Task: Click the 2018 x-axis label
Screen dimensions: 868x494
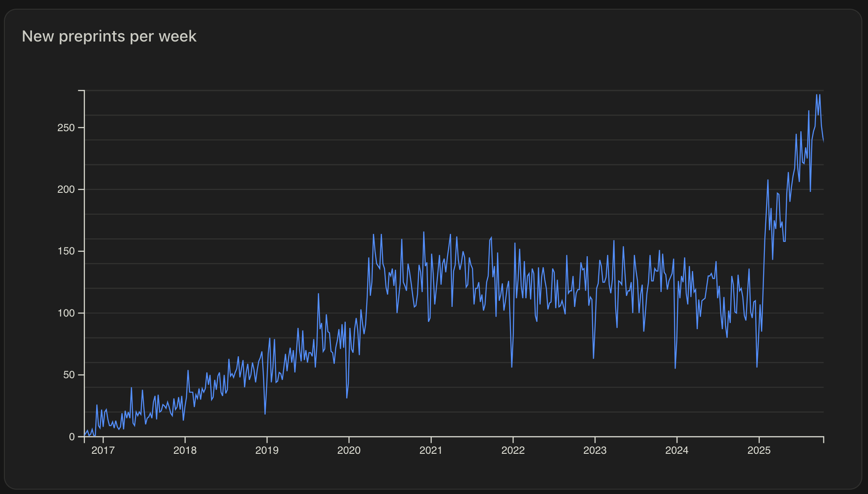Action: pyautogui.click(x=185, y=450)
